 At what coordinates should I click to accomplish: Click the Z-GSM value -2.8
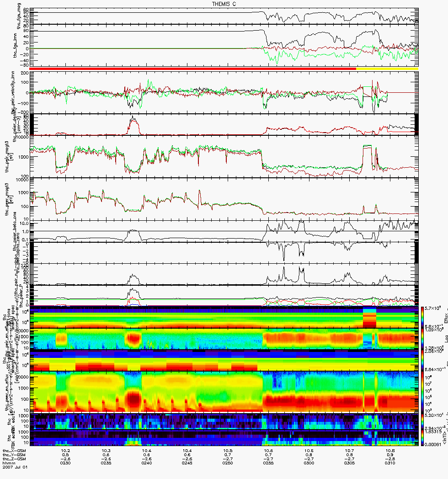click(x=390, y=459)
